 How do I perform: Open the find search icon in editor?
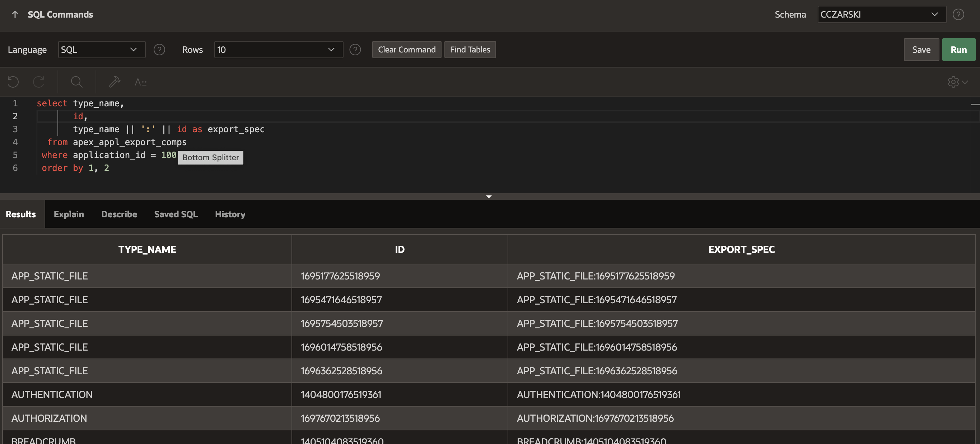point(76,82)
